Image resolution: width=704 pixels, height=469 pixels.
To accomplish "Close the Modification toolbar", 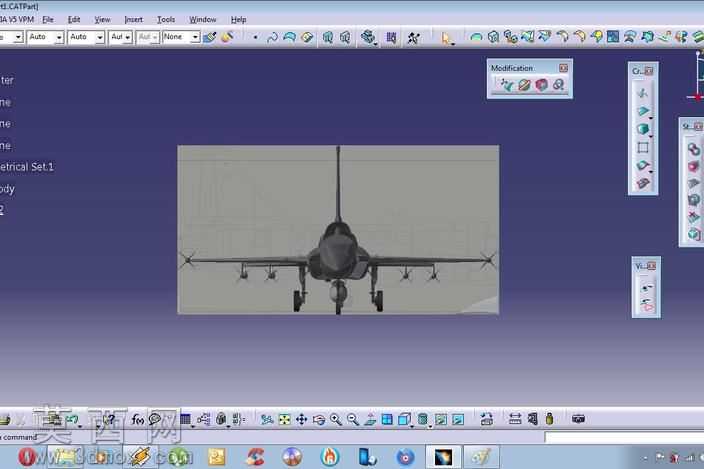I will click(563, 68).
